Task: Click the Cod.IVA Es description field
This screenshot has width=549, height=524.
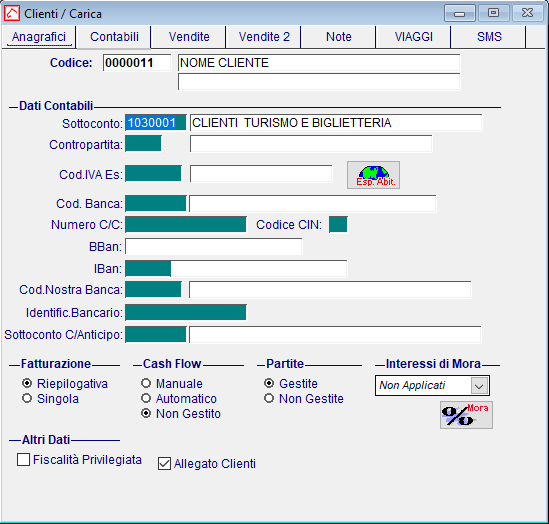Action: (x=261, y=174)
